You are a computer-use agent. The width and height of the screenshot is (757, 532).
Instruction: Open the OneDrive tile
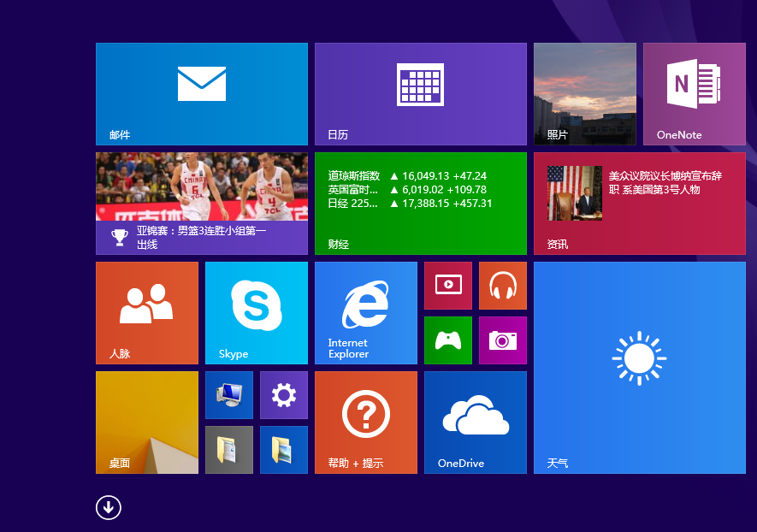476,423
